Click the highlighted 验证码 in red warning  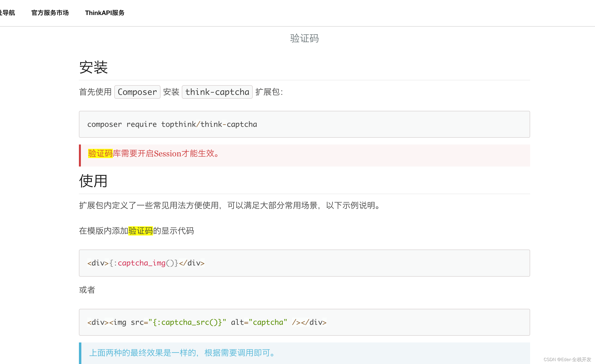pyautogui.click(x=100, y=153)
